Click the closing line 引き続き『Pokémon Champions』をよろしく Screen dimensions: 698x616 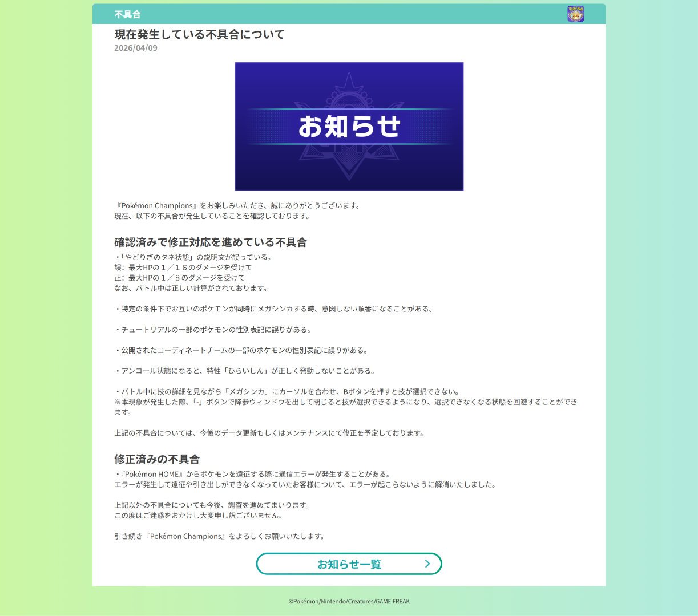tap(220, 536)
